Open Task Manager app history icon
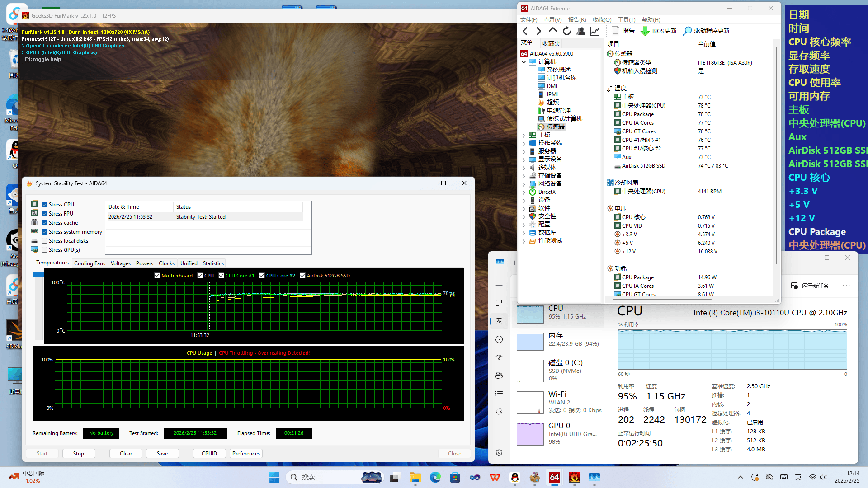868x488 pixels. click(499, 339)
